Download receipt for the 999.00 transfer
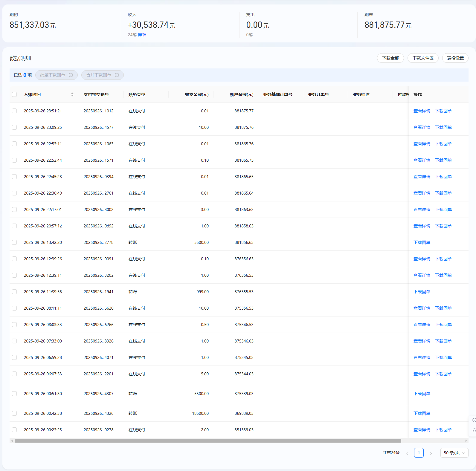476x471 pixels. click(x=422, y=292)
